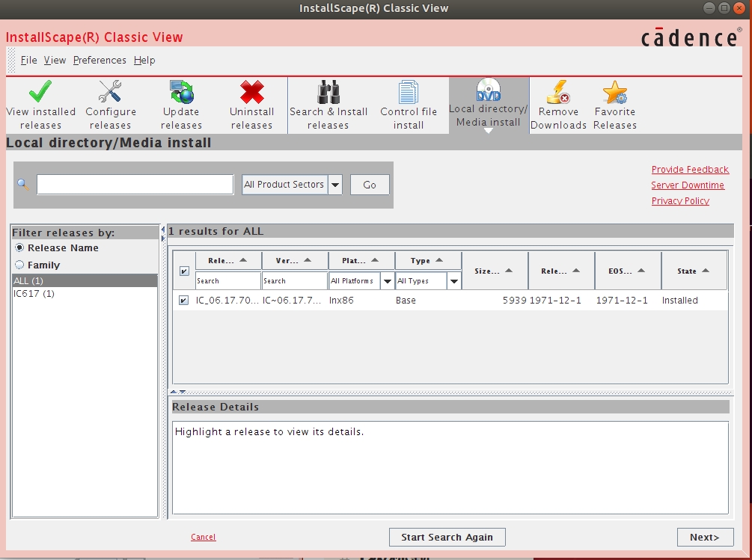
Task: Click Version Search filter field
Action: [x=295, y=280]
